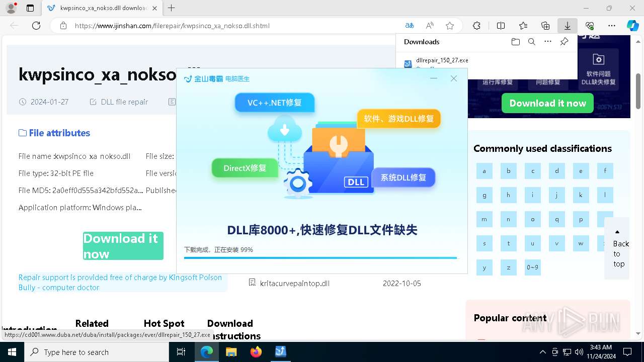Switch to Hot Spot tab
Screen dimensions: 644x362
click(164, 323)
